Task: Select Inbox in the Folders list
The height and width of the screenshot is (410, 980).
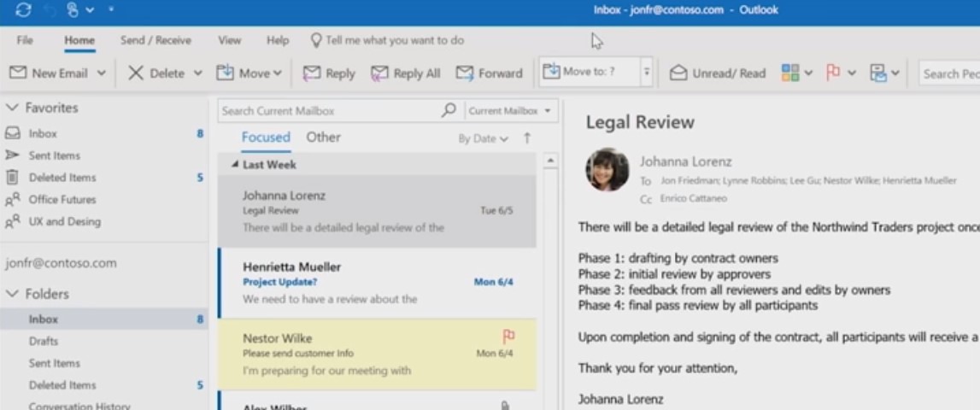Action: pyautogui.click(x=103, y=319)
